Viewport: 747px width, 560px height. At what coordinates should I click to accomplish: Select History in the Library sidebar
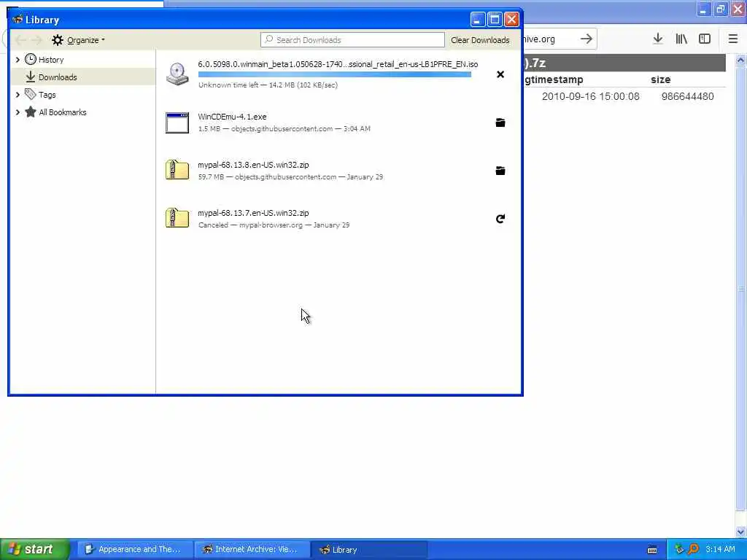[x=82, y=60]
